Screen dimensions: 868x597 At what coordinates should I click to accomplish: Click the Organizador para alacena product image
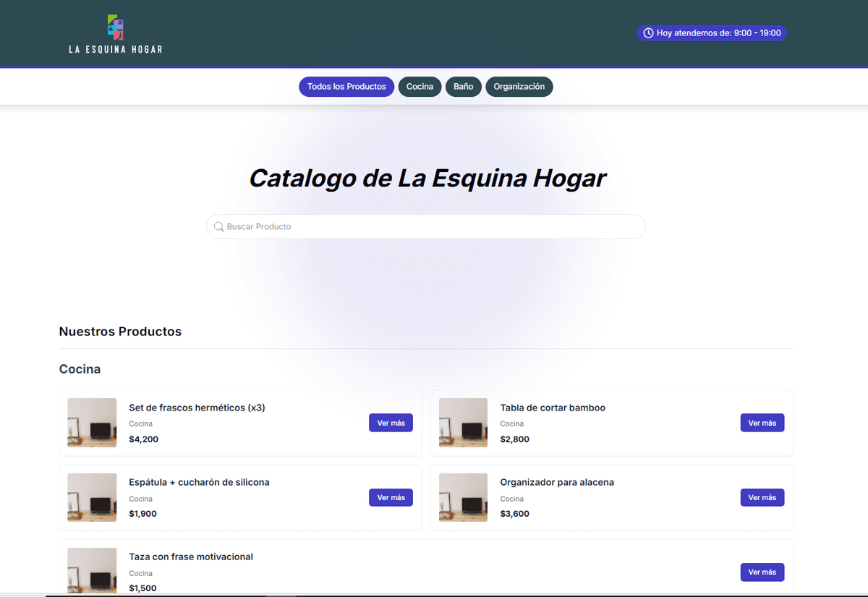463,497
